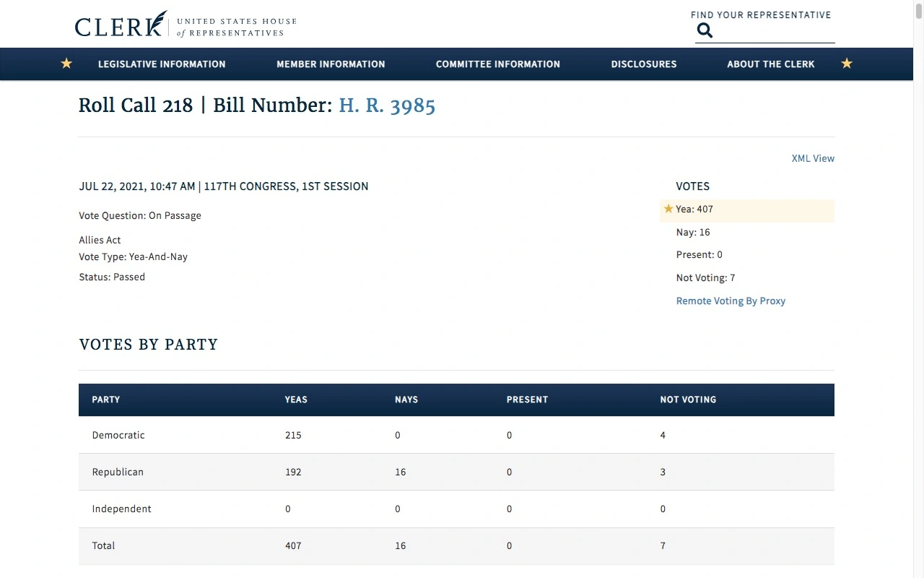This screenshot has height=578, width=924.
Task: Click the right gold star in navbar
Action: (x=847, y=64)
